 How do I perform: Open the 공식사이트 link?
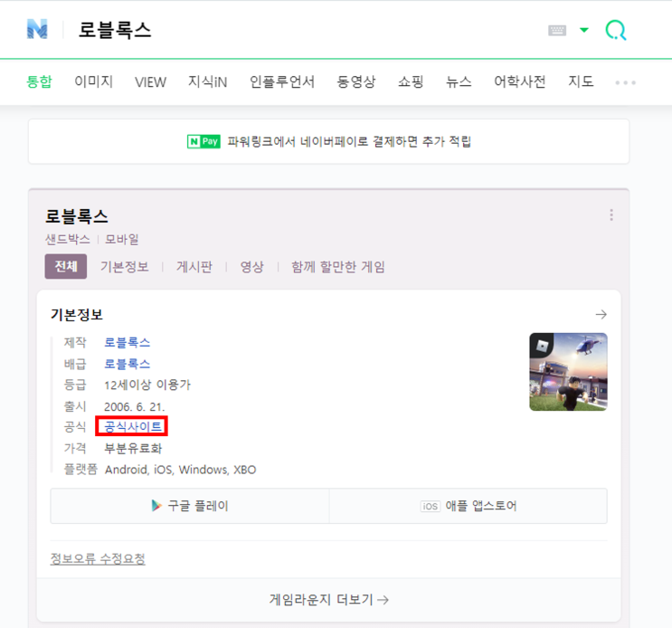point(132,426)
